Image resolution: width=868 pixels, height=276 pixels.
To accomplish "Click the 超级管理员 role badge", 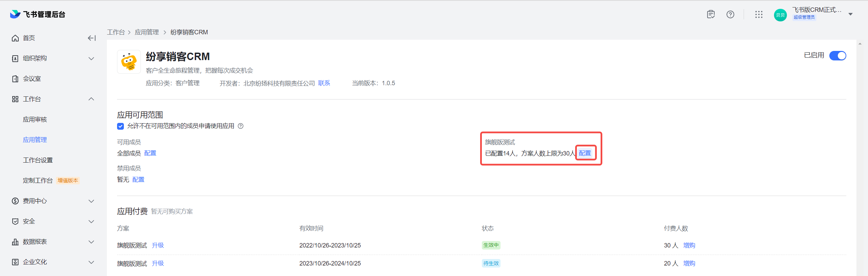I will pyautogui.click(x=804, y=17).
